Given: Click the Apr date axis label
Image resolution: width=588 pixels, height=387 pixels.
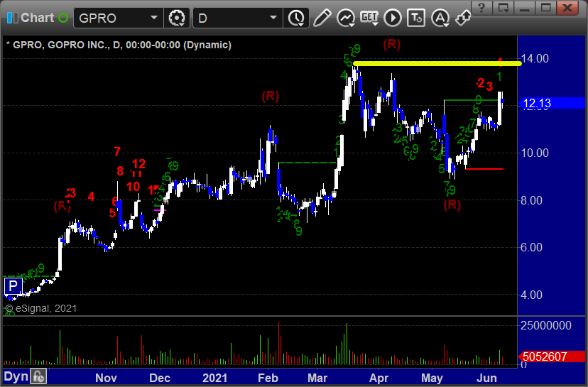Looking at the screenshot, I should [x=379, y=378].
